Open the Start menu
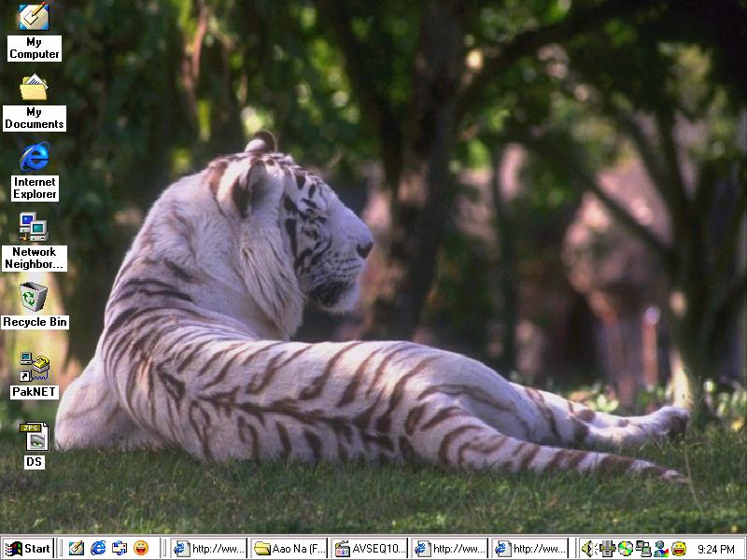The image size is (747, 560). pyautogui.click(x=27, y=548)
